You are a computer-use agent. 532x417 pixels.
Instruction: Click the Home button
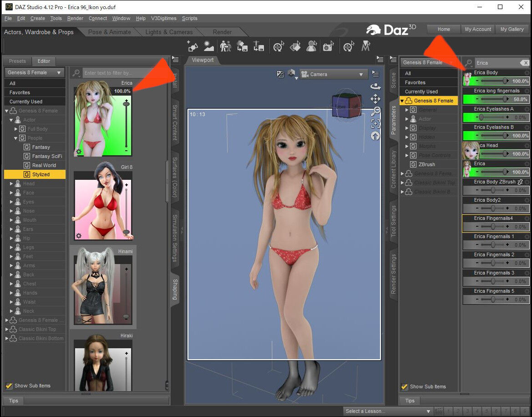(443, 29)
